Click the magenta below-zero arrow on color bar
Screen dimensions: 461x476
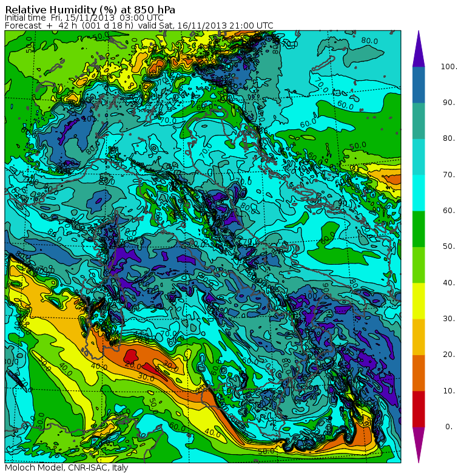click(419, 445)
